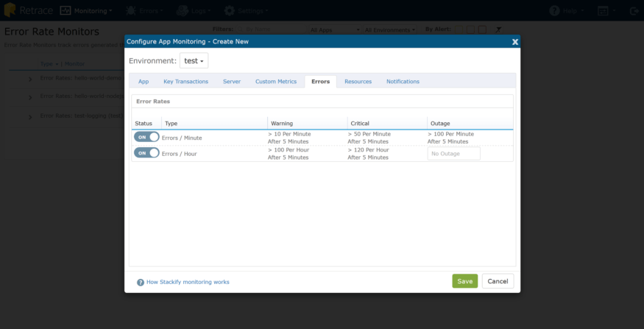Tick the second By Alert filter checkbox
The image size is (644, 329).
471,29
